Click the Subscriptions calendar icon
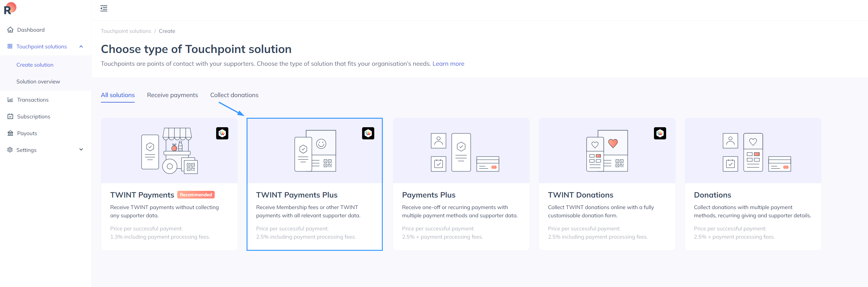 coord(10,116)
